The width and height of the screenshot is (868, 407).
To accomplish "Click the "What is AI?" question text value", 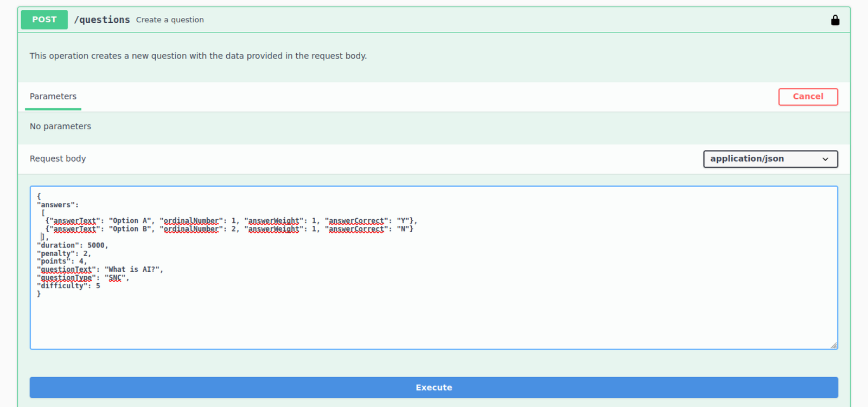I will coord(133,270).
